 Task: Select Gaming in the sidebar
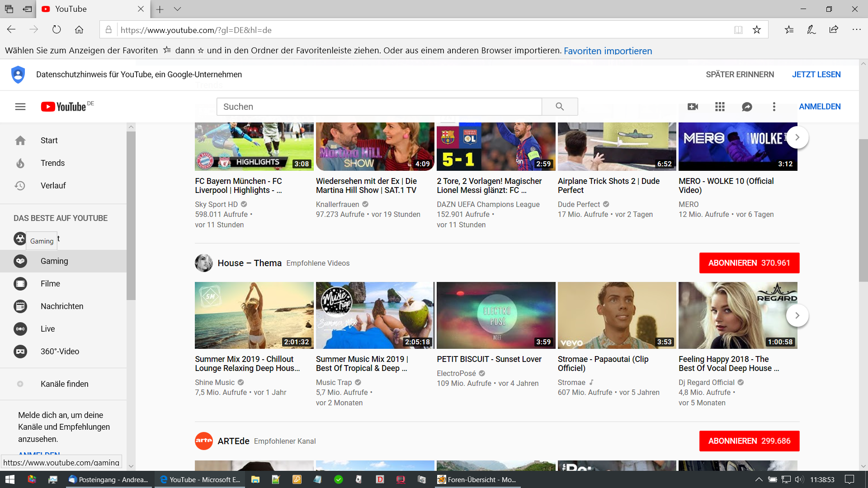[54, 261]
